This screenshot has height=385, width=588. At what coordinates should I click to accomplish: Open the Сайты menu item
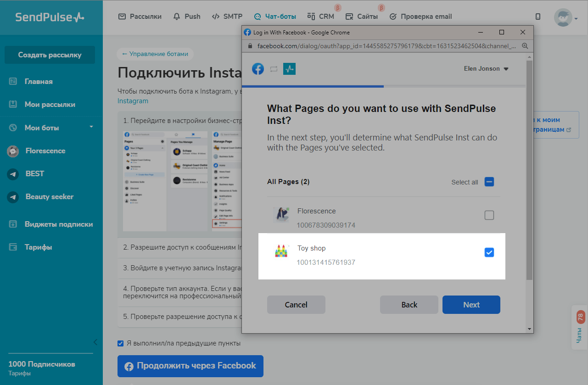pos(367,17)
